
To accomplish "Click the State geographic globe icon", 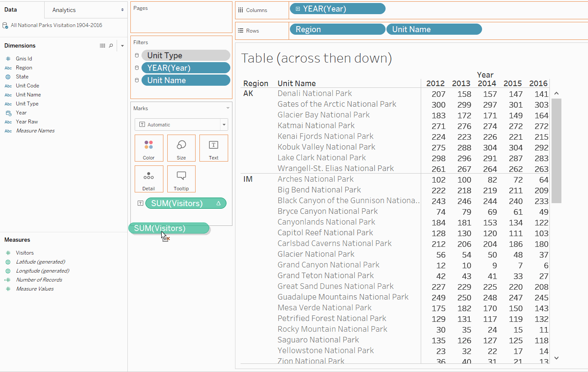I will (8, 77).
